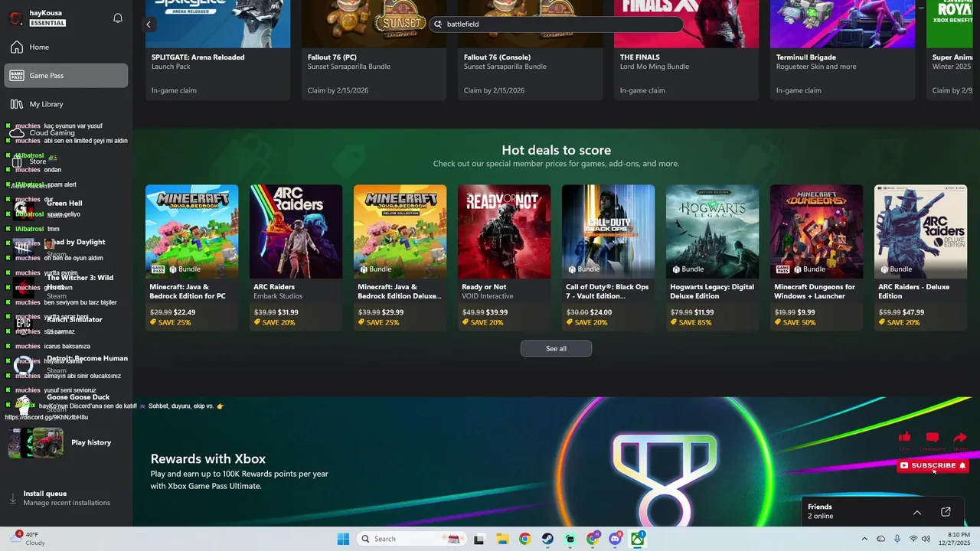Open Minecraft: Java & Bedrock Edition for PC deal
Screen dimensions: 980x551
tap(192, 258)
